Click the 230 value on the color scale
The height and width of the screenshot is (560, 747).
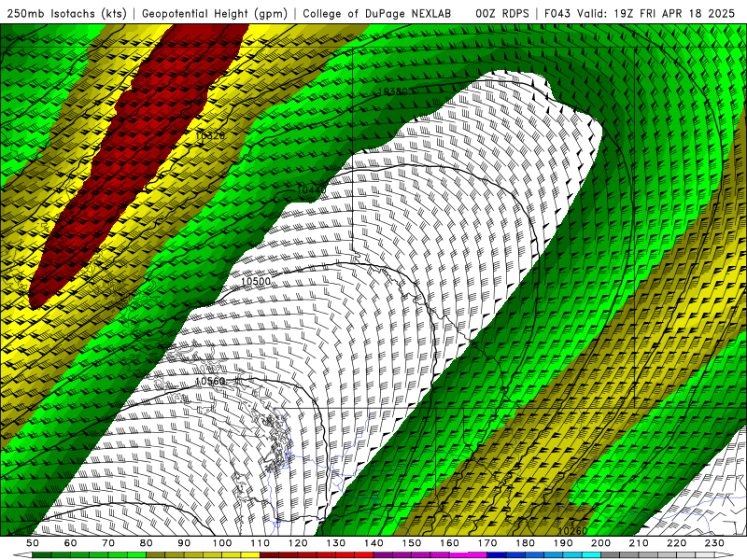[x=714, y=543]
